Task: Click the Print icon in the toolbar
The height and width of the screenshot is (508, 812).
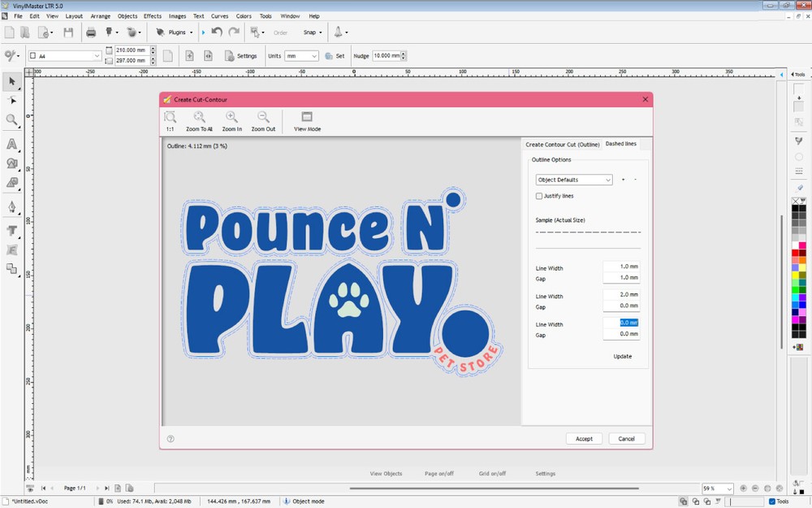Action: (x=92, y=32)
